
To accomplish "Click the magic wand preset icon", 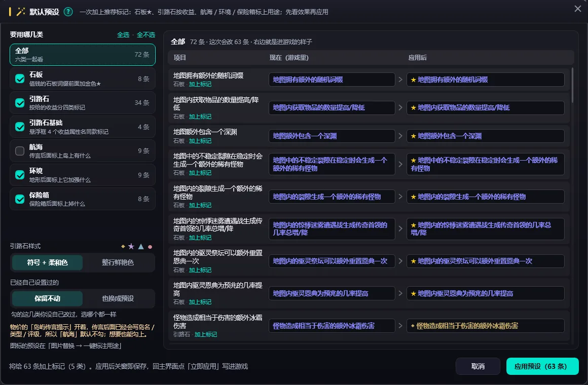I will click(21, 12).
